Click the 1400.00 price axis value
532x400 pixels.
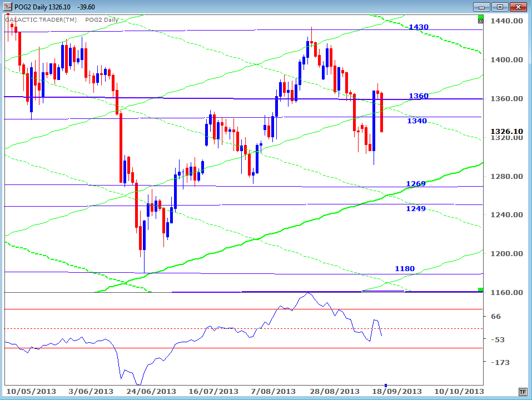506,59
